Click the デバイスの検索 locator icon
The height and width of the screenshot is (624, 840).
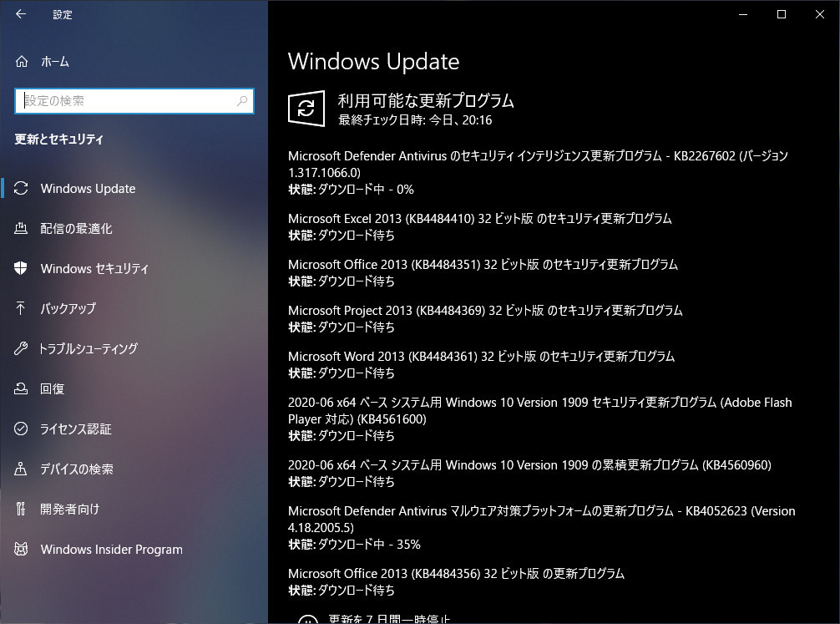click(21, 469)
